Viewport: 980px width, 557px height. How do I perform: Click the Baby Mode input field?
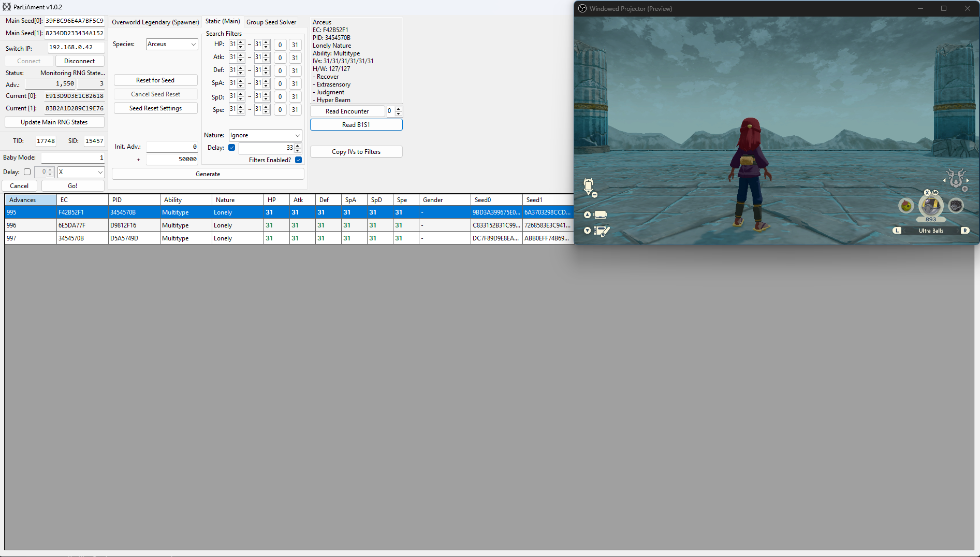73,158
